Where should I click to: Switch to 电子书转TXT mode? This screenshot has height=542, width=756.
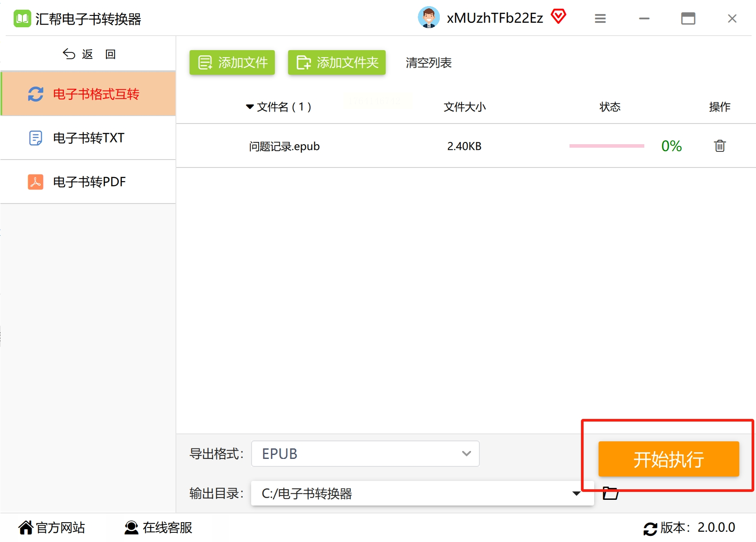[x=88, y=138]
